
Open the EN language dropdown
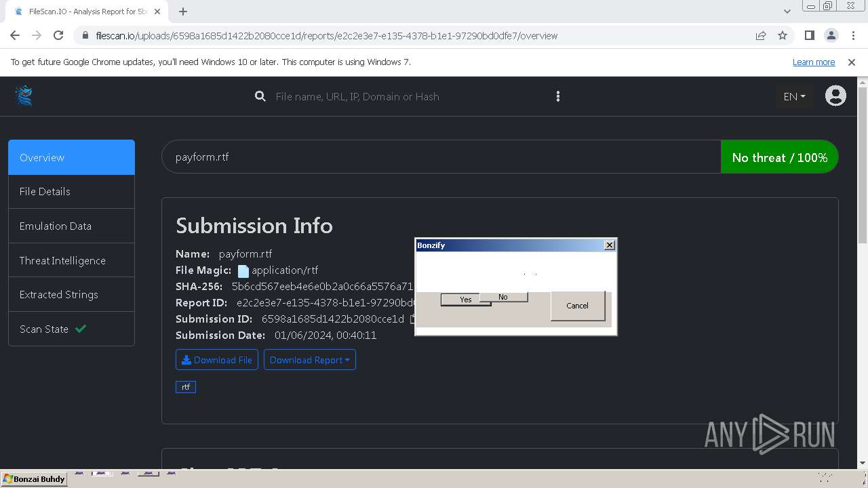point(794,96)
